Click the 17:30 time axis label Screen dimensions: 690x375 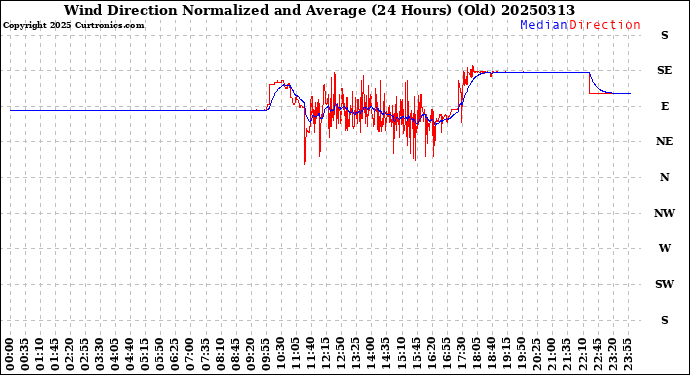(x=461, y=354)
